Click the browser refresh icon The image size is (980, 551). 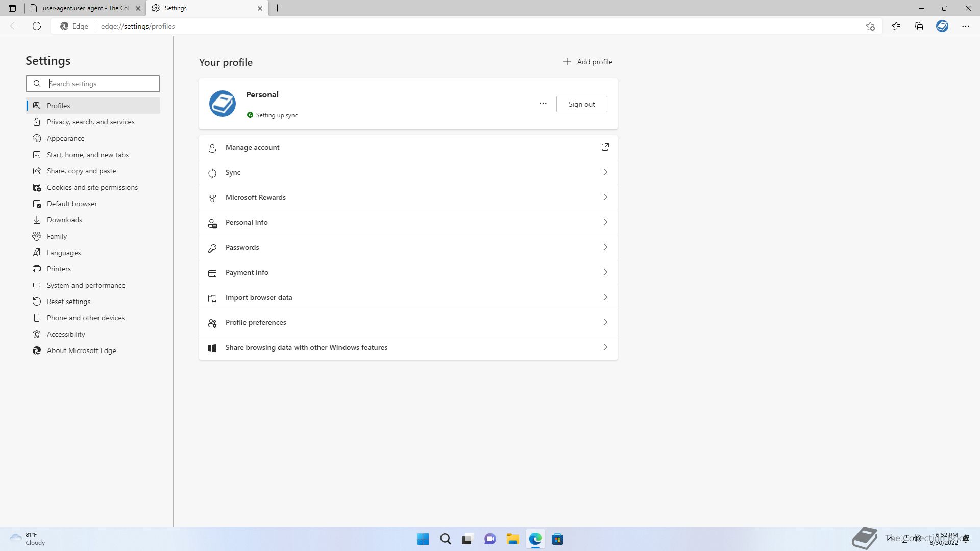(37, 26)
